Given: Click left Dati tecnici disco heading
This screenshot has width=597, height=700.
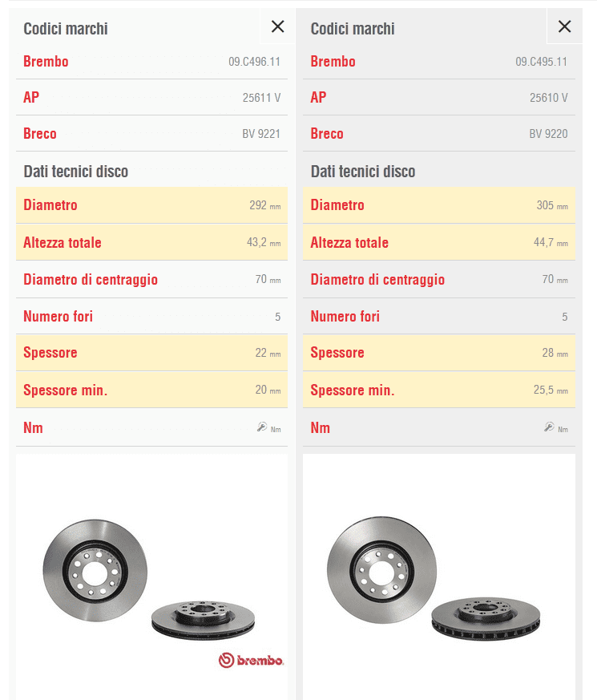Looking at the screenshot, I should click(76, 172).
